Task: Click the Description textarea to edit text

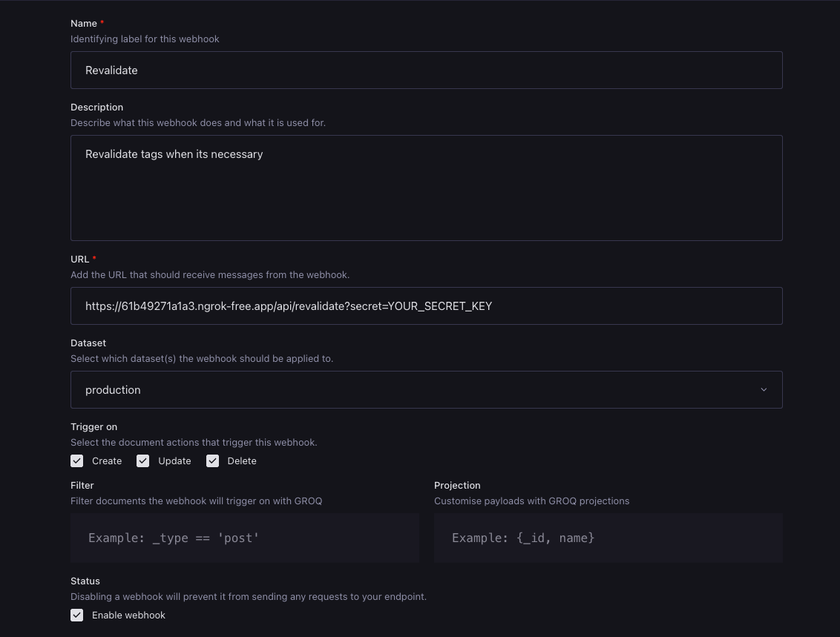Action: 427,188
